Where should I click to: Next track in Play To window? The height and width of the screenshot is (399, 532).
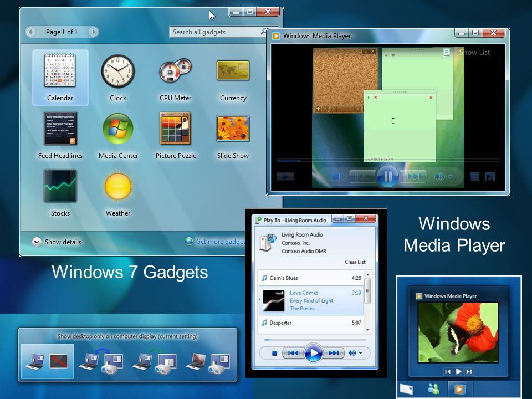click(333, 353)
